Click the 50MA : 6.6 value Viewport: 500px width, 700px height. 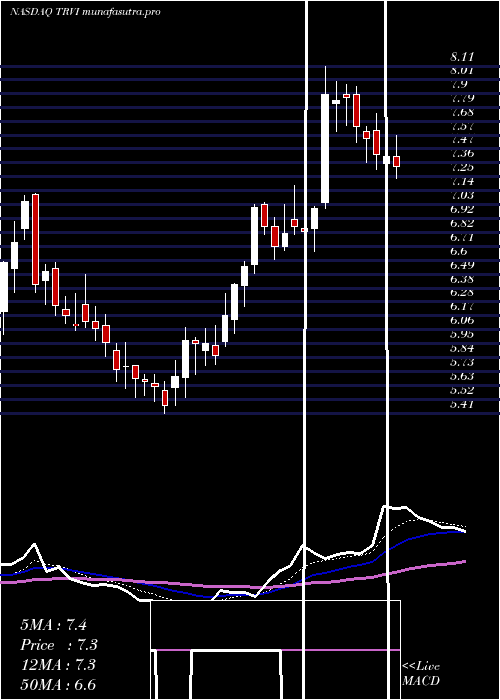pos(58,685)
